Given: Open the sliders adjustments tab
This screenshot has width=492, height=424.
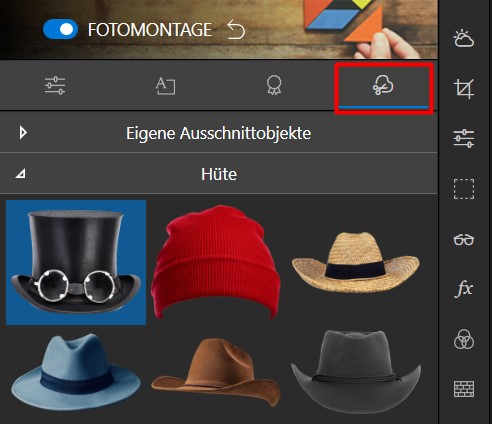Looking at the screenshot, I should point(55,85).
